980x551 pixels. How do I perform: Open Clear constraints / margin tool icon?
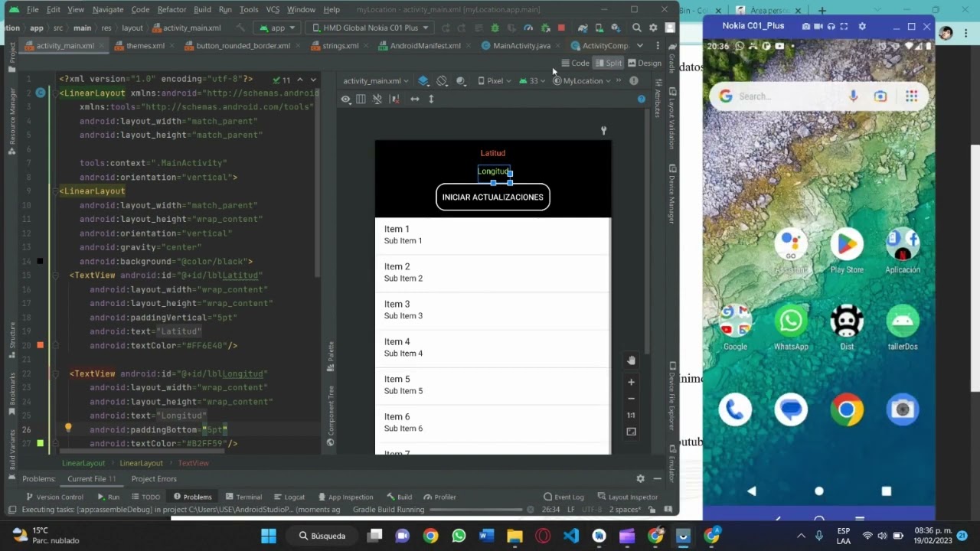(395, 99)
